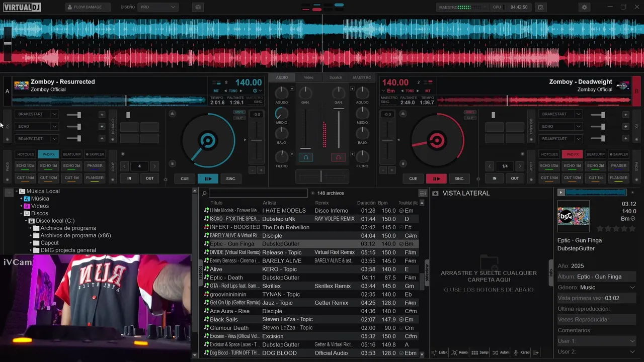Adjust deck A pitch fader
This screenshot has width=644, height=362.
257,140
